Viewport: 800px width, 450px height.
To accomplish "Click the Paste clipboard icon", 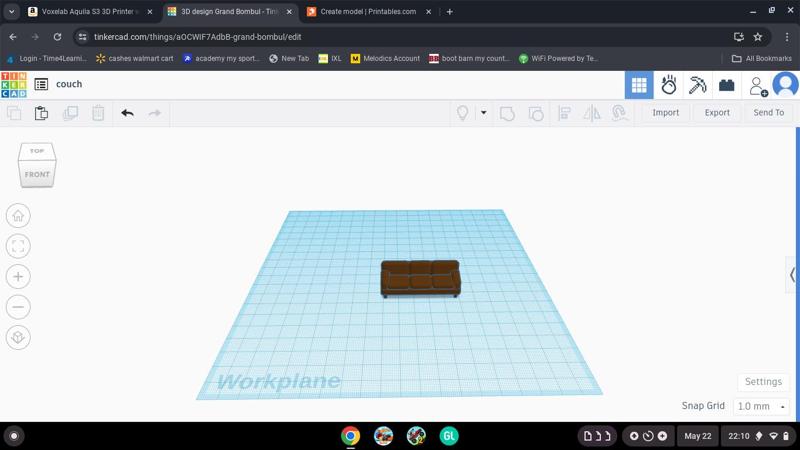I will click(41, 113).
